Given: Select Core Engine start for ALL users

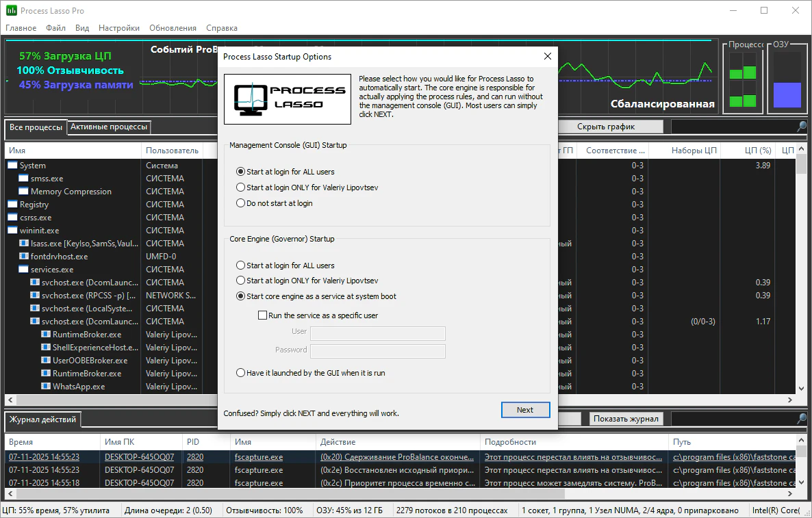Looking at the screenshot, I should point(286,266).
